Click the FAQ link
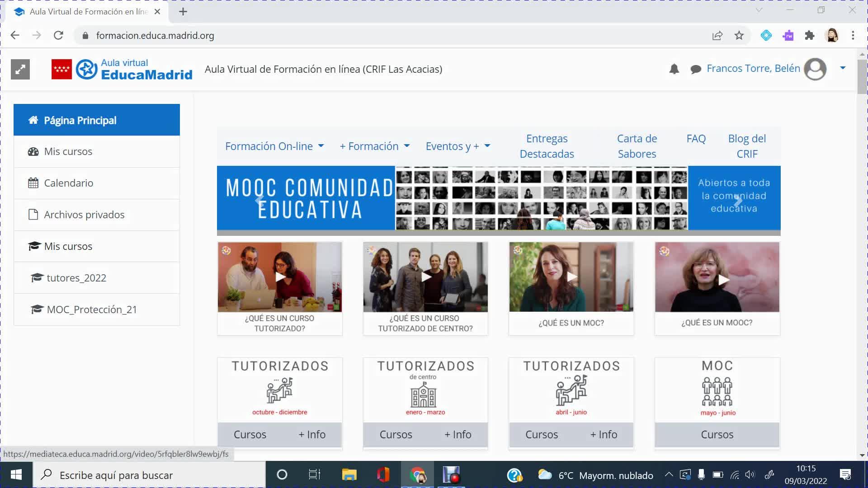This screenshot has width=868, height=488. [x=696, y=139]
